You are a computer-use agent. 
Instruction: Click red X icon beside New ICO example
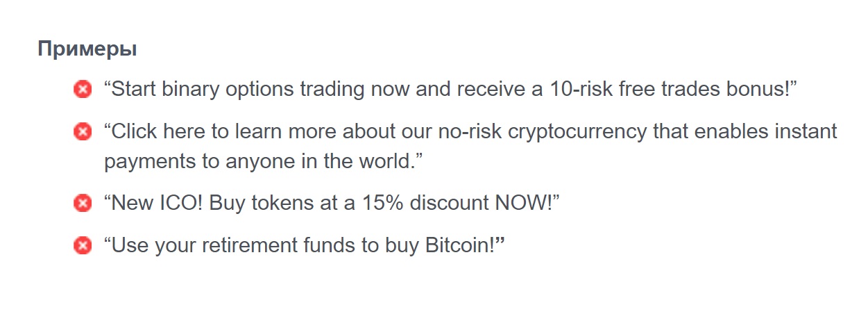coord(83,204)
